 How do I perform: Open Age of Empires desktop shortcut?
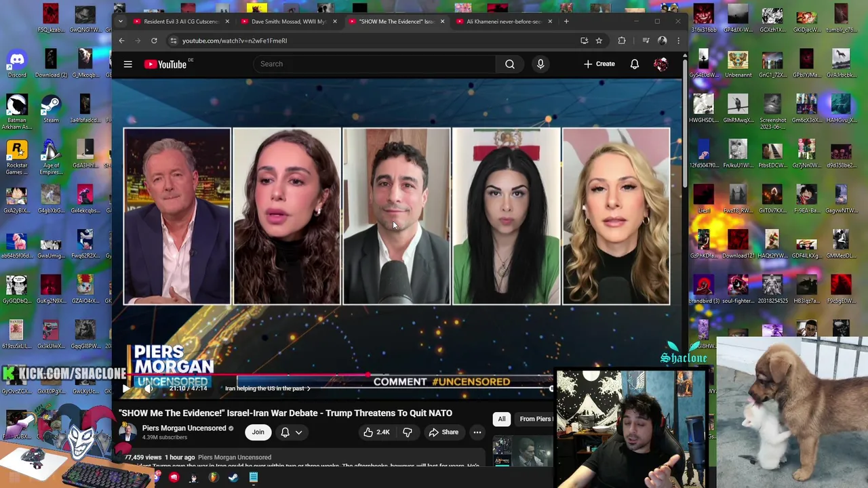point(51,157)
